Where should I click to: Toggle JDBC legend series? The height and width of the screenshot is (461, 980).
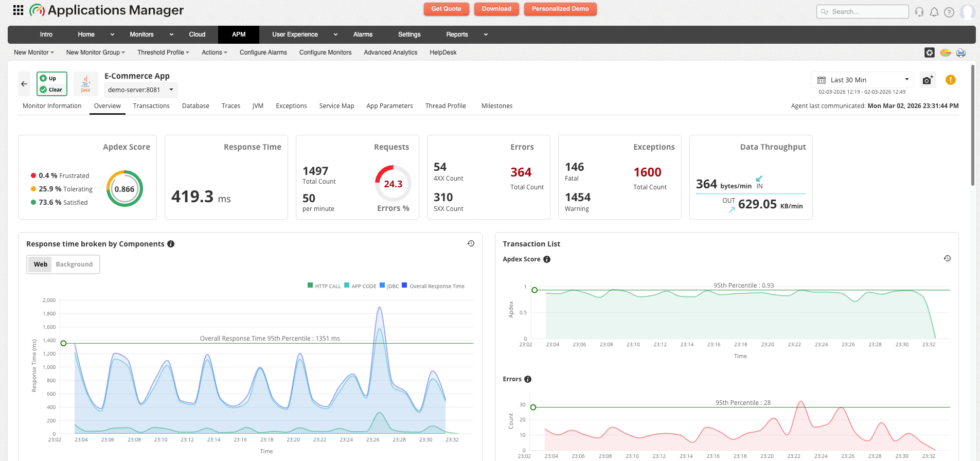[389, 286]
